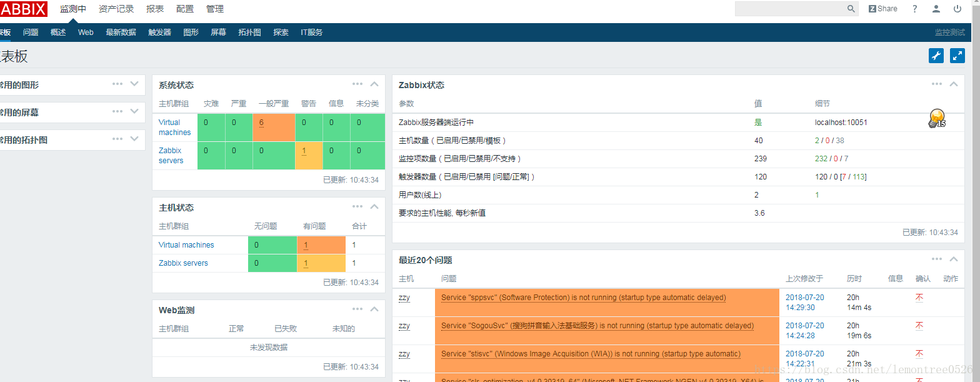This screenshot has width=980, height=382.
Task: Click timestamp 2018-07-20 14:24:28
Action: click(x=805, y=331)
